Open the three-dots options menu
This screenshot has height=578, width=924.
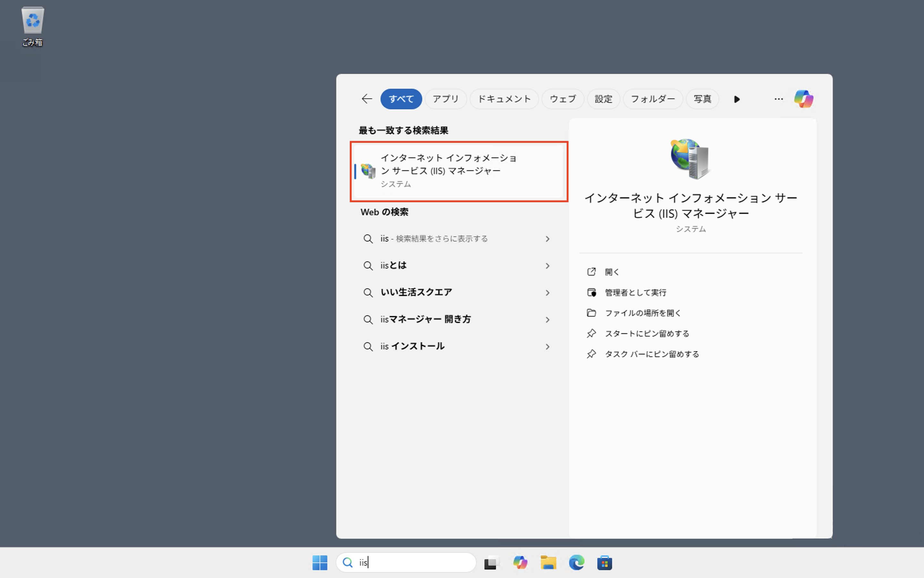click(779, 99)
